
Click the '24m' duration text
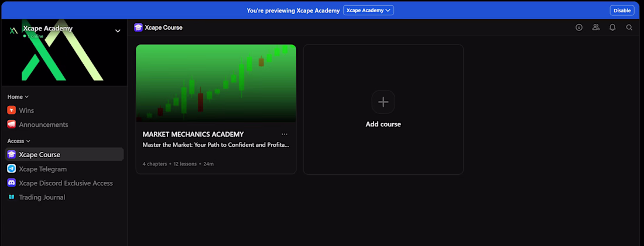(208, 164)
